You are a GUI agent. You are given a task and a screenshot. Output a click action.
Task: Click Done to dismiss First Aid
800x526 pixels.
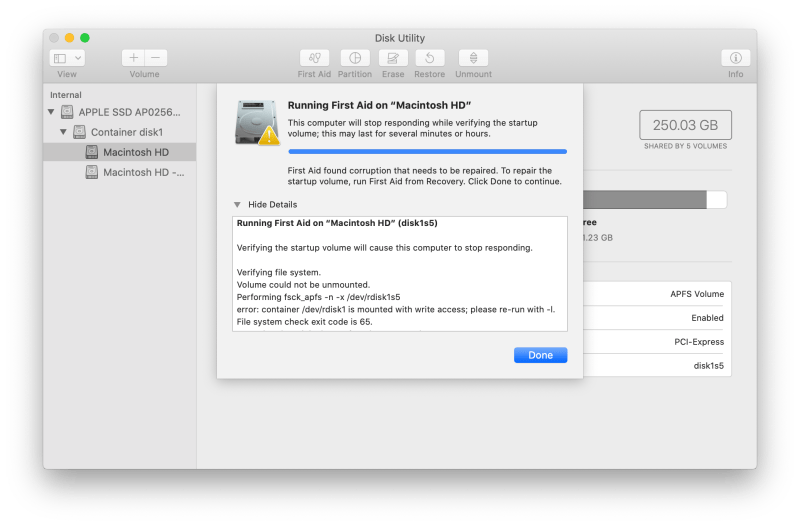click(540, 355)
